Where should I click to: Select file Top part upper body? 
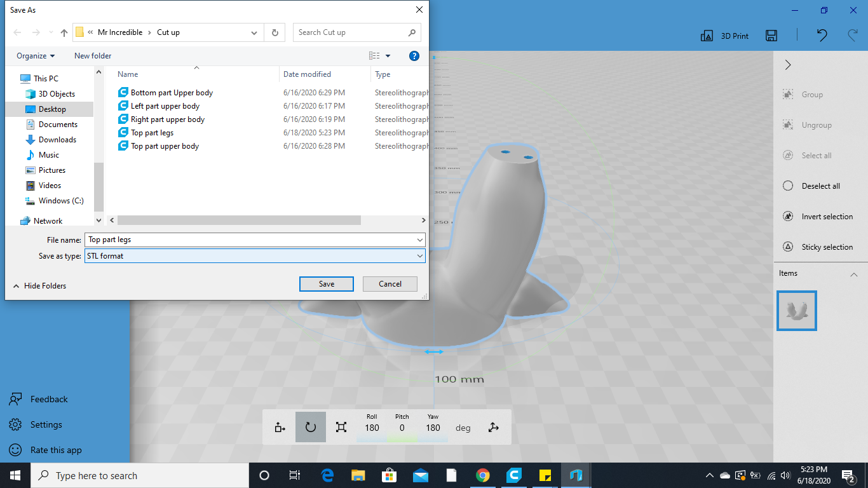165,146
